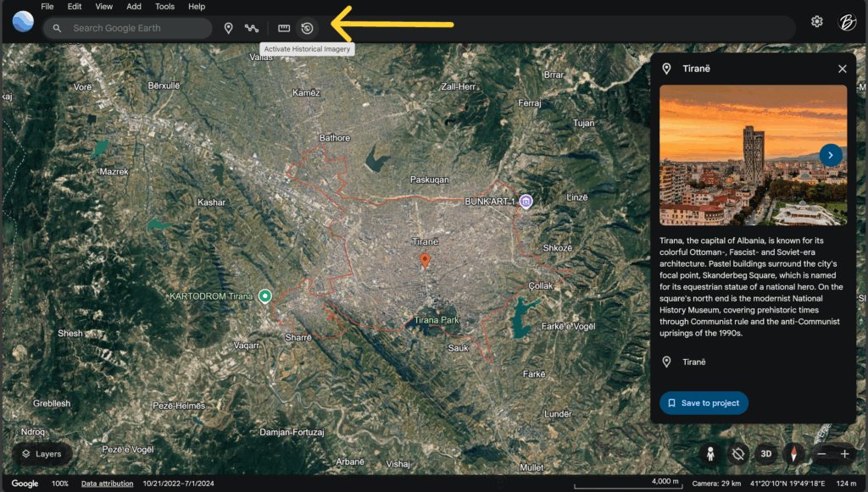The height and width of the screenshot is (492, 868).
Task: Click the Mazrek map label
Action: coord(114,172)
